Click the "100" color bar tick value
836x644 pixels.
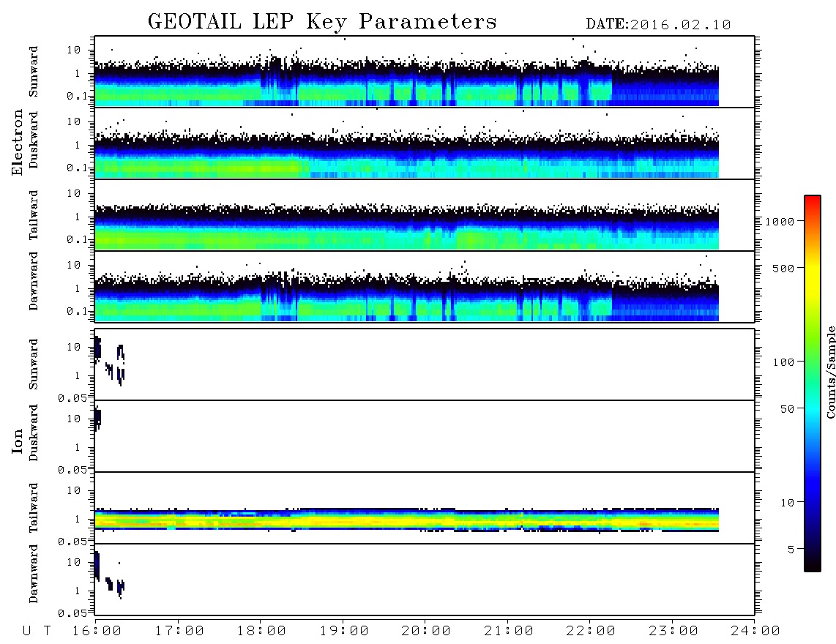[x=783, y=362]
